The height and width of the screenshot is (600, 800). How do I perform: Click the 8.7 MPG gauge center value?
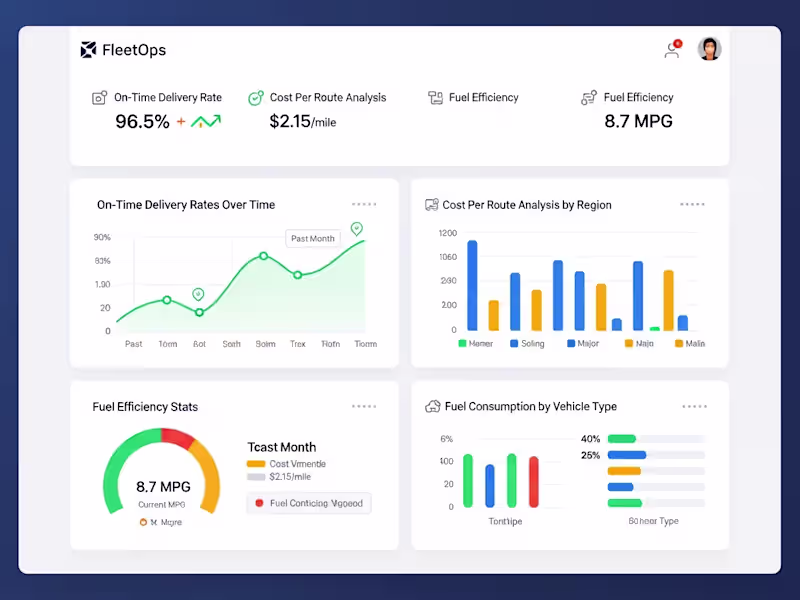coord(163,487)
